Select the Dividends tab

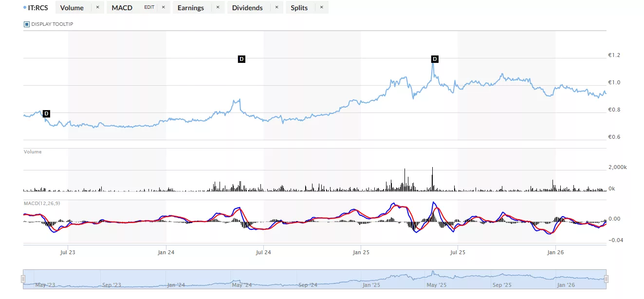[x=247, y=8]
